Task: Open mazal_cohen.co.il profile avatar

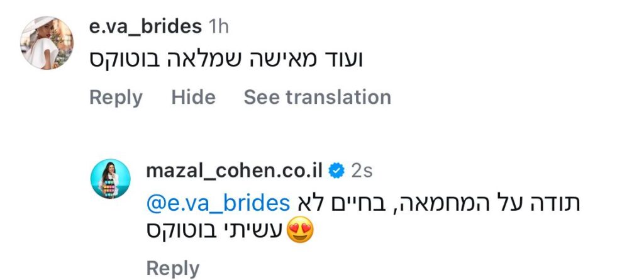Action: (109, 179)
